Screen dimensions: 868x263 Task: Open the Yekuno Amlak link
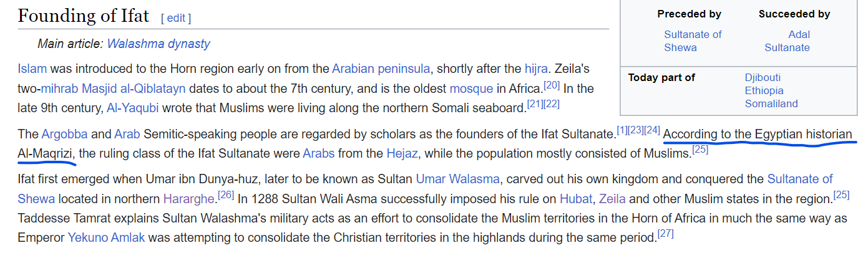[x=107, y=238]
